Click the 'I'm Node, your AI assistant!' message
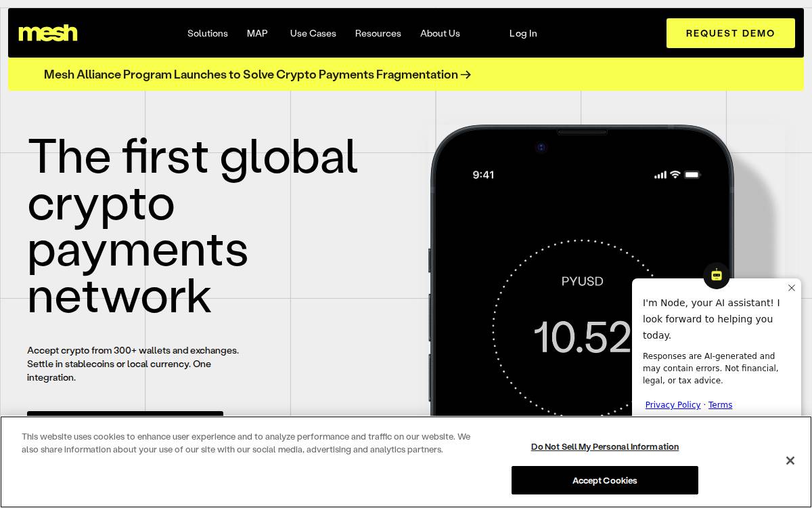 point(711,319)
